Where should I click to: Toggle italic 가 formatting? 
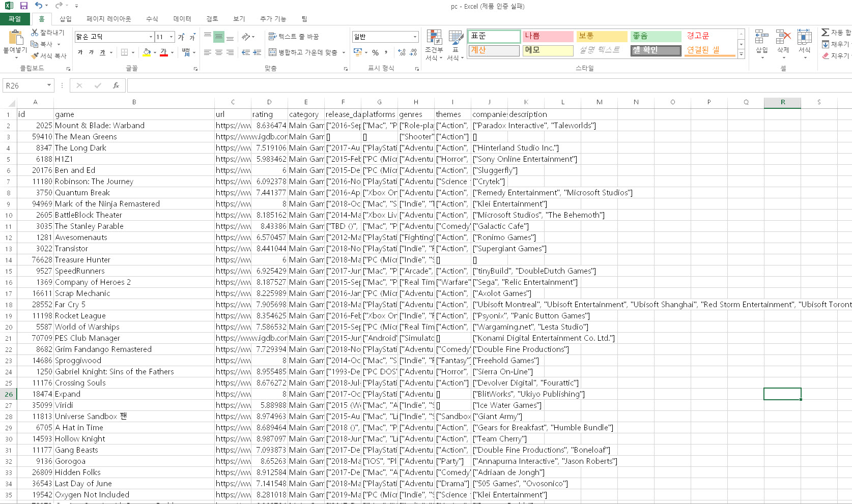pos(91,52)
